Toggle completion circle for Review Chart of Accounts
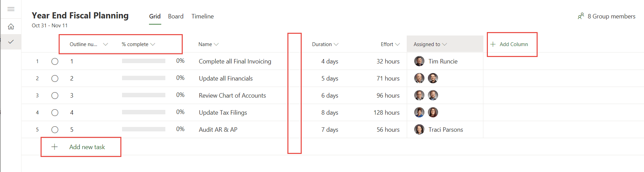The height and width of the screenshot is (172, 644). (x=55, y=96)
